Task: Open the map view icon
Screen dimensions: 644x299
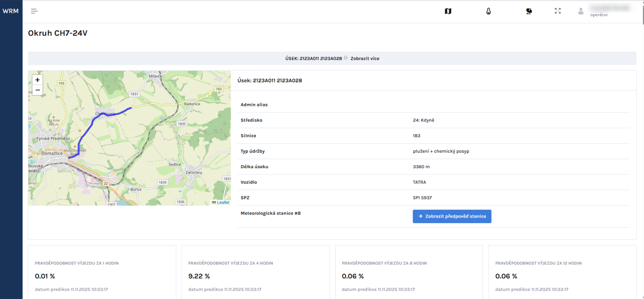Action: point(448,11)
